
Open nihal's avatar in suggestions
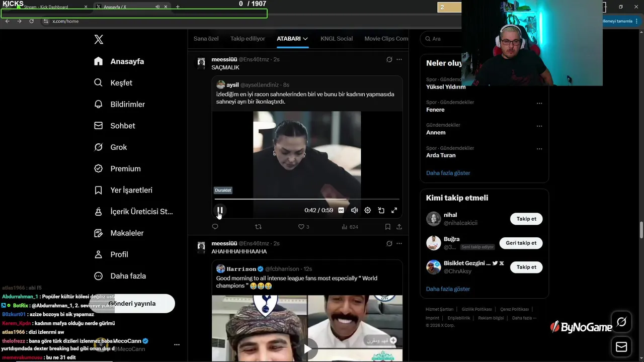click(x=434, y=219)
